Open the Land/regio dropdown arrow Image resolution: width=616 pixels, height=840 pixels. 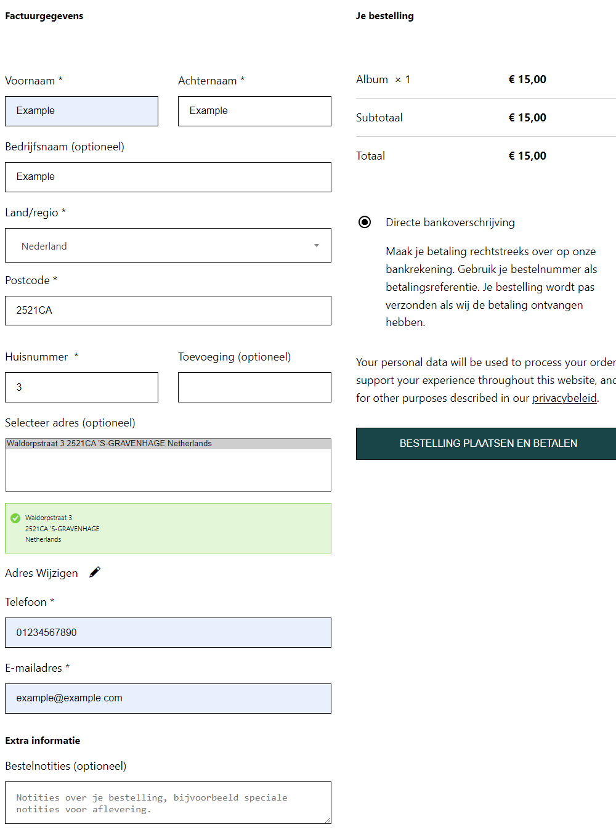pyautogui.click(x=317, y=245)
